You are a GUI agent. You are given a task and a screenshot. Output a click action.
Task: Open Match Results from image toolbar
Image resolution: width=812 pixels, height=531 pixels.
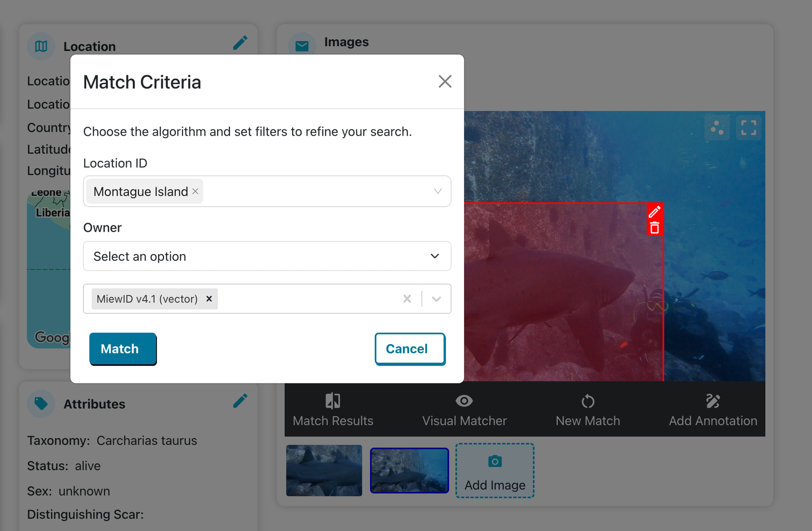[333, 409]
